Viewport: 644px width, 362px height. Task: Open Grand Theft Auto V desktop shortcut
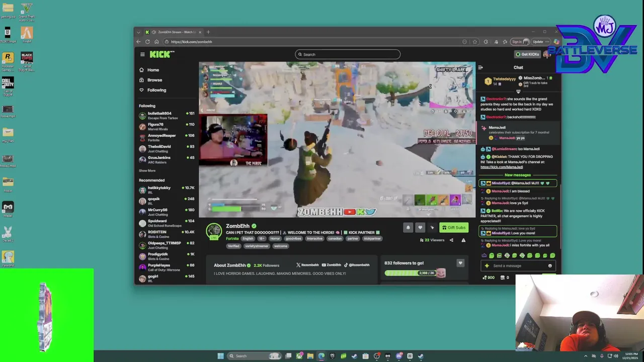point(27,12)
